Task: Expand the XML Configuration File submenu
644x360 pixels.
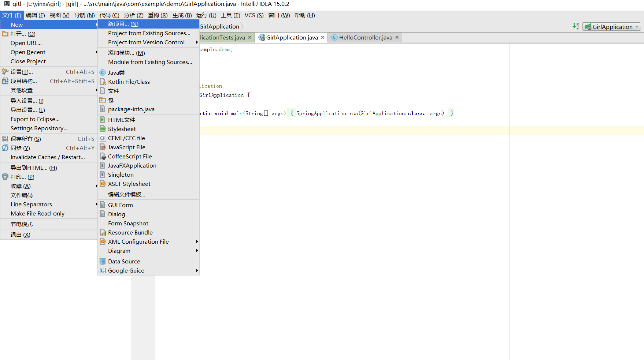Action: 148,241
